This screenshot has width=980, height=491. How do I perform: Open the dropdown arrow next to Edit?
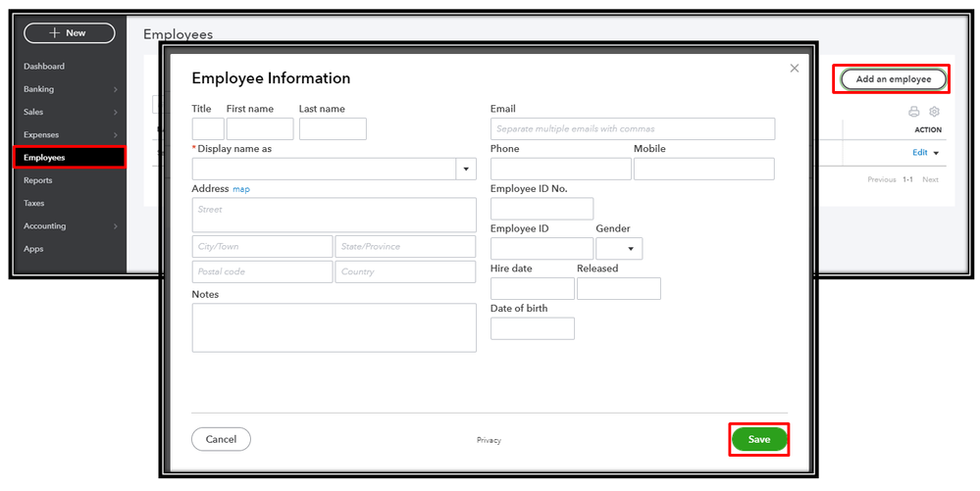(x=936, y=153)
